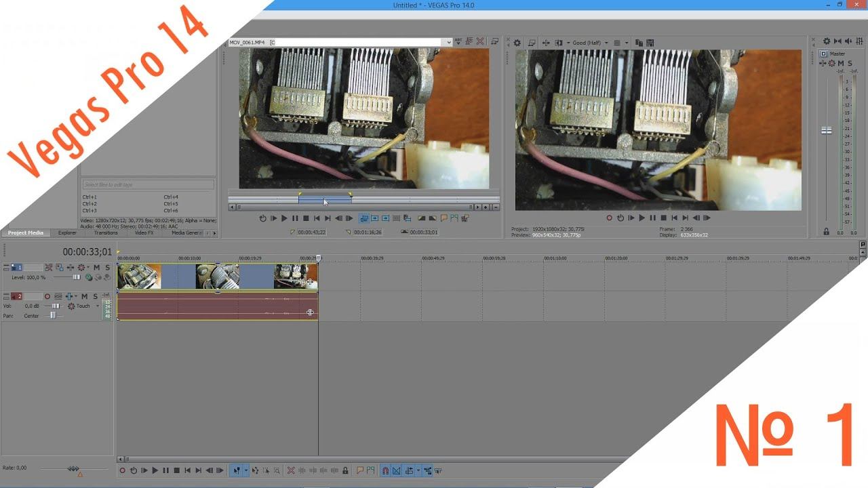This screenshot has height=488, width=868.
Task: Stop the Video Preview playback
Action: pos(663,218)
